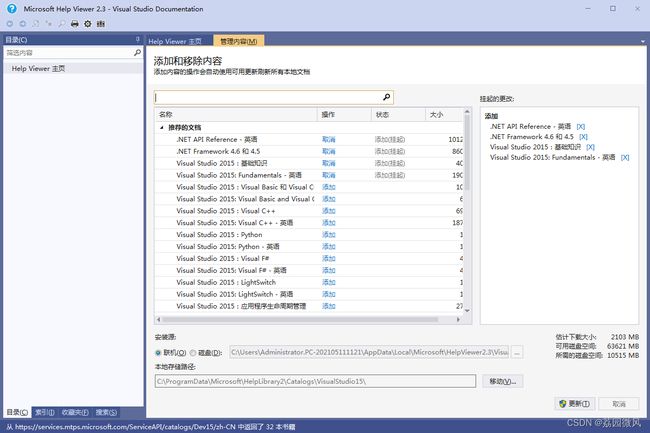Click 添加 for Visual Studio 2015: LightSwitch
This screenshot has width=650, height=433.
click(329, 283)
